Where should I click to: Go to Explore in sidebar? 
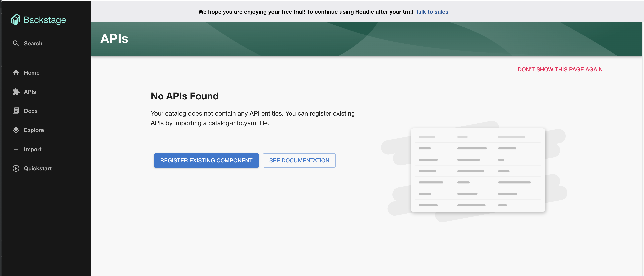[x=34, y=130]
